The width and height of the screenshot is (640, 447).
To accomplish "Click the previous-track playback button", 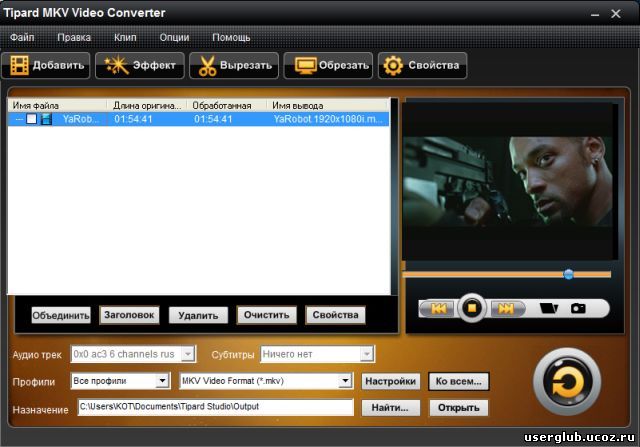I will pos(438,309).
